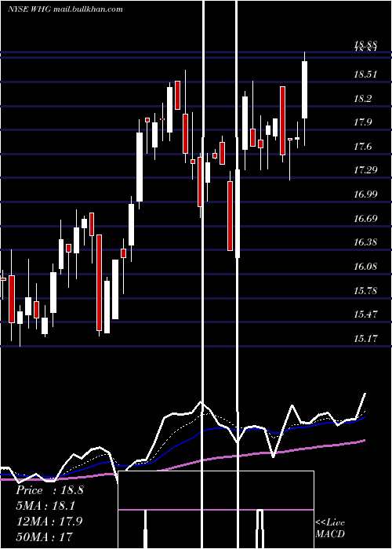The image size is (392, 549).
Task: Select the 17.29 price axis label
Action: click(x=365, y=170)
